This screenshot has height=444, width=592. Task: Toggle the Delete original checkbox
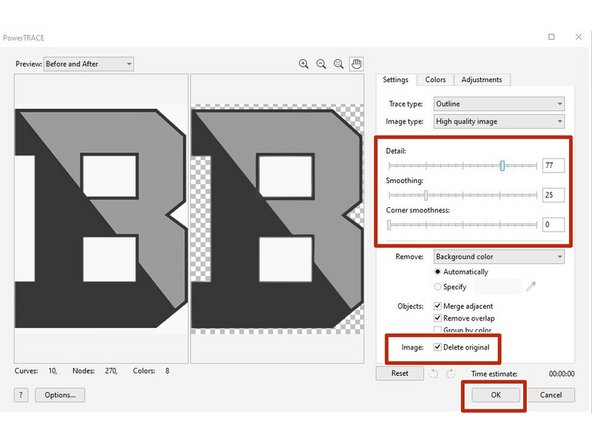[438, 347]
